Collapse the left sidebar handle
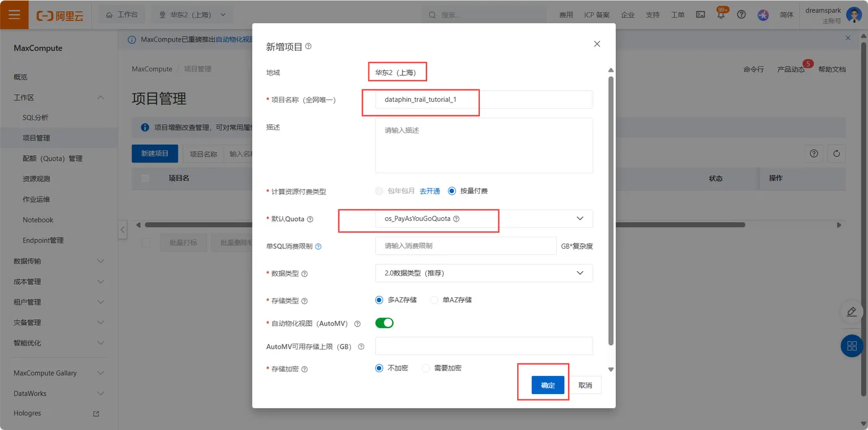Image resolution: width=868 pixels, height=430 pixels. coord(123,230)
